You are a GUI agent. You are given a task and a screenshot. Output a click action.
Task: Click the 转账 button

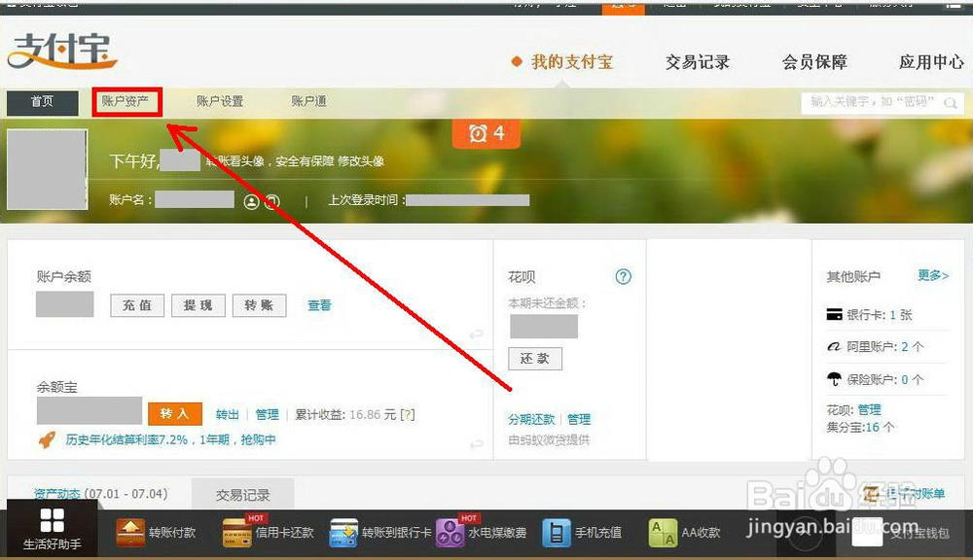pos(260,305)
